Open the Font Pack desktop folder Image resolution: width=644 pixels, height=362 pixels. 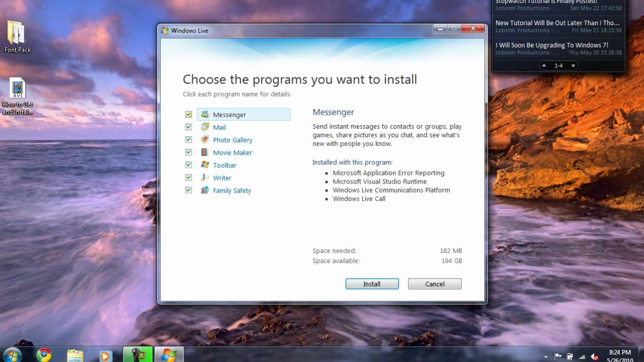click(x=18, y=37)
